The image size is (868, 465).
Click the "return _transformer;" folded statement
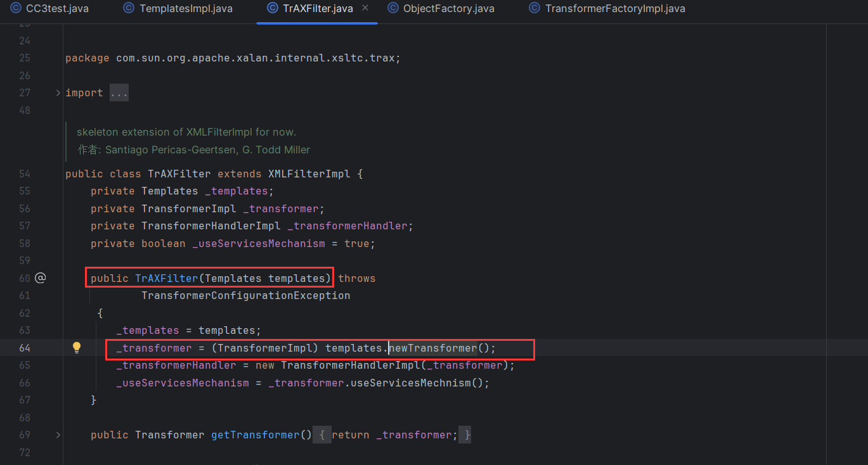tap(394, 435)
